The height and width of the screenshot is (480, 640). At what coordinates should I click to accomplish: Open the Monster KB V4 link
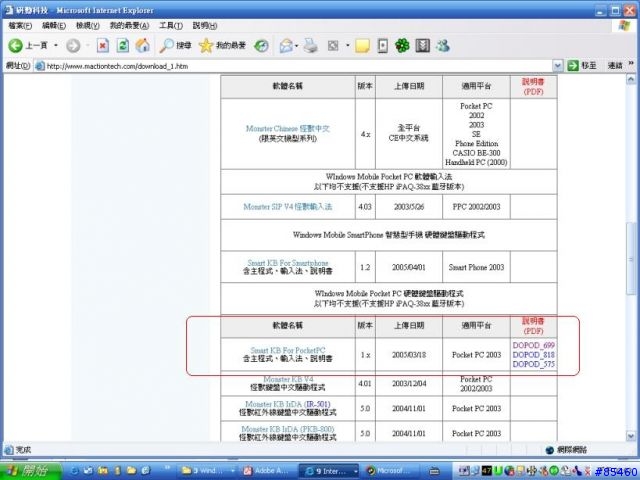tap(288, 379)
